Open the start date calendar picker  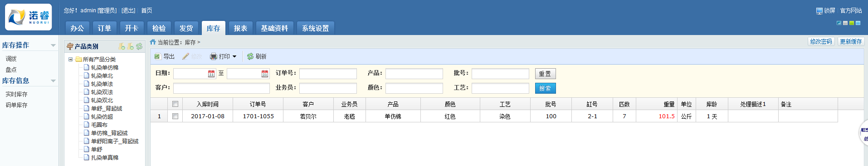point(211,74)
